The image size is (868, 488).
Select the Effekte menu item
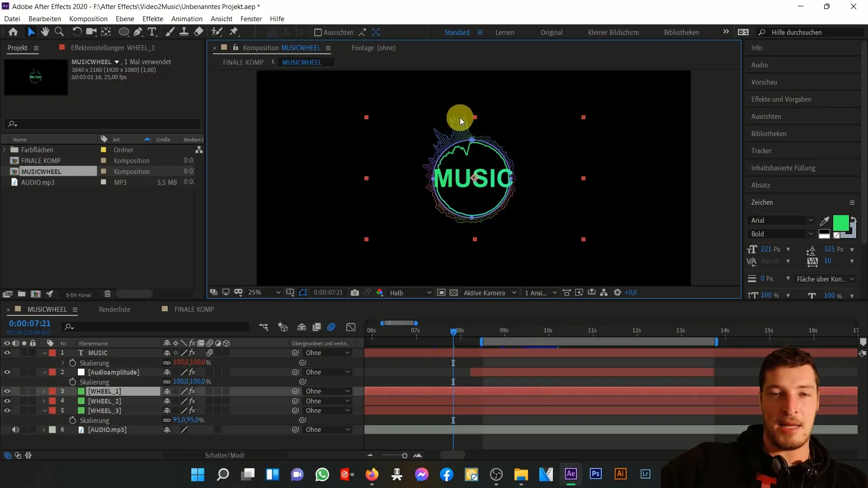[x=153, y=19]
